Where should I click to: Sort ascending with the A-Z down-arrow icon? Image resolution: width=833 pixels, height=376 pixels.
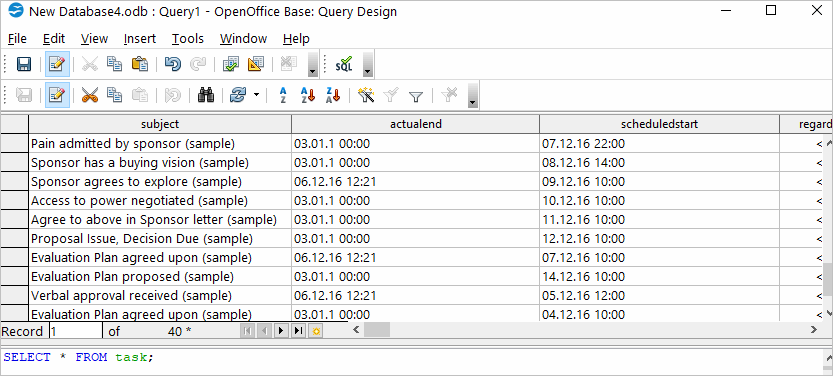[308, 96]
